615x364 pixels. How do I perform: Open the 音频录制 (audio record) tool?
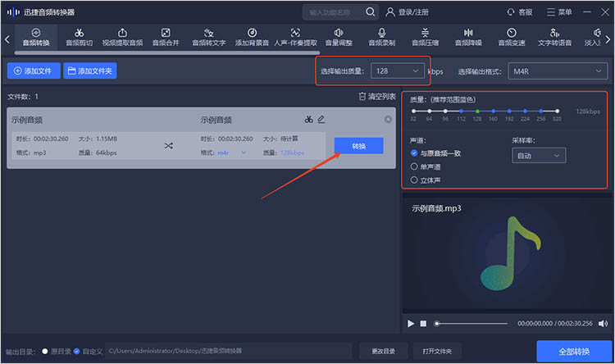click(381, 37)
